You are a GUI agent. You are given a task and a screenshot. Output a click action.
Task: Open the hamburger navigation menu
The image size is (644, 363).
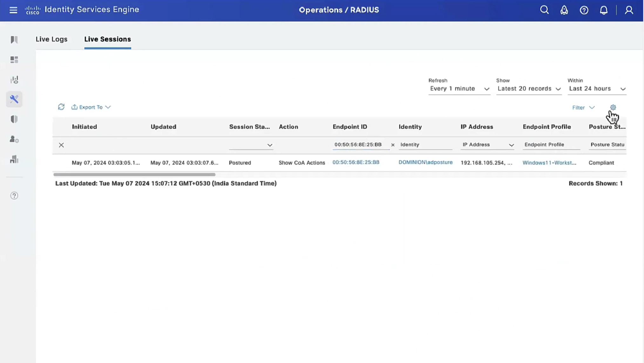coord(13,10)
